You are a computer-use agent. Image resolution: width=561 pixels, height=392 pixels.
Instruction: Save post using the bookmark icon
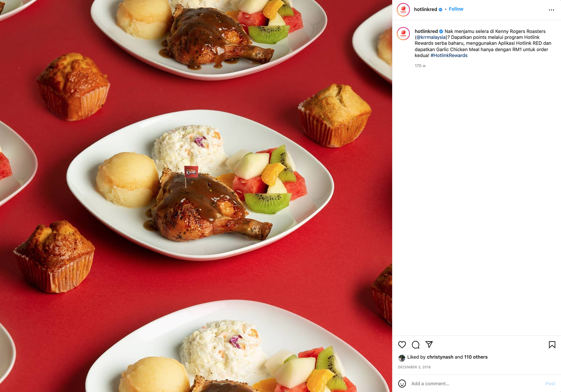coord(552,345)
